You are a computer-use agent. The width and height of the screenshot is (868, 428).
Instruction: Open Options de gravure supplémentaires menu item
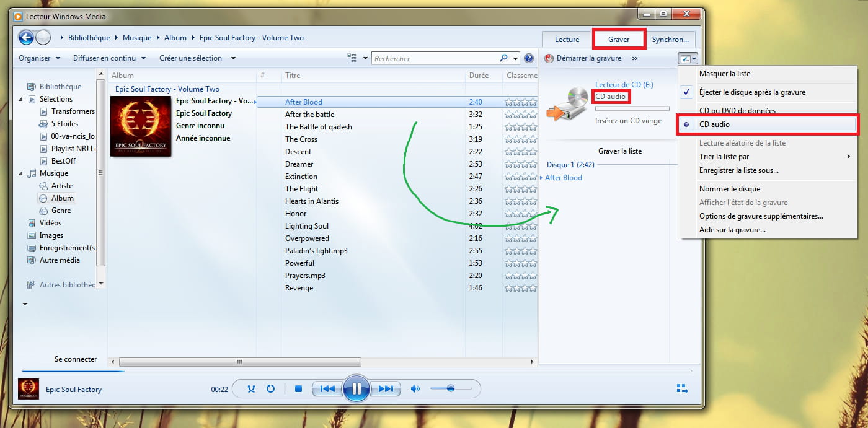coord(761,216)
